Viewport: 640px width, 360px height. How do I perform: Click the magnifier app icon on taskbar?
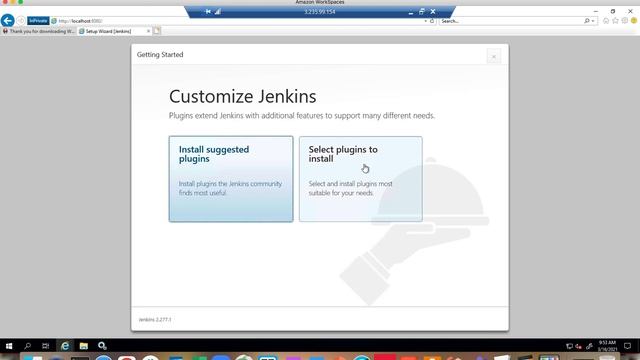[x=102, y=346]
